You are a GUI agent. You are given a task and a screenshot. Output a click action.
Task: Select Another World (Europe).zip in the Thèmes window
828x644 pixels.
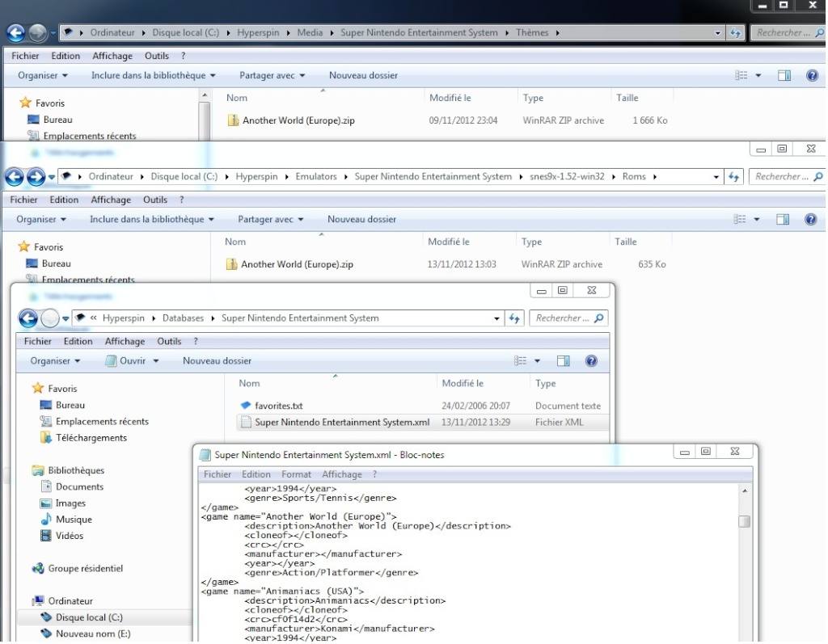(298, 120)
